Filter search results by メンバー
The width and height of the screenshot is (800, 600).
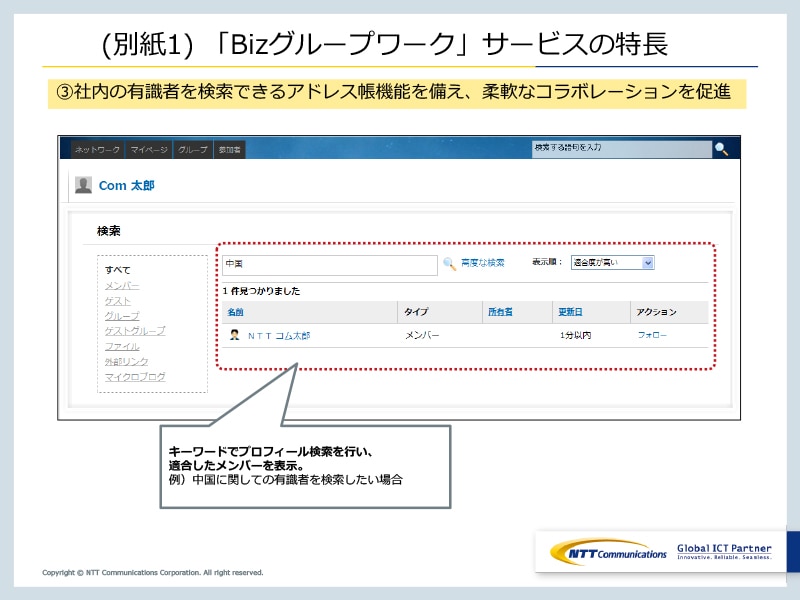point(122,285)
